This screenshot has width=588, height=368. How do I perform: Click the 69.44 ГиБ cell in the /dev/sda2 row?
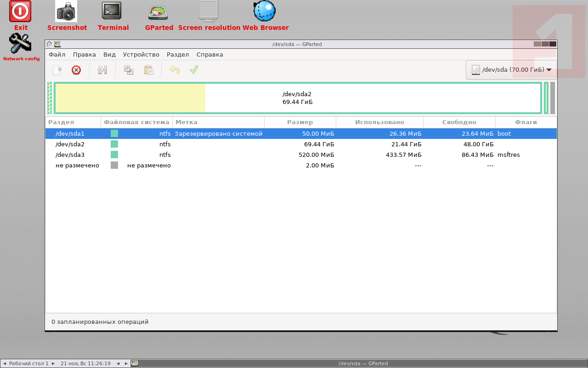coord(319,144)
